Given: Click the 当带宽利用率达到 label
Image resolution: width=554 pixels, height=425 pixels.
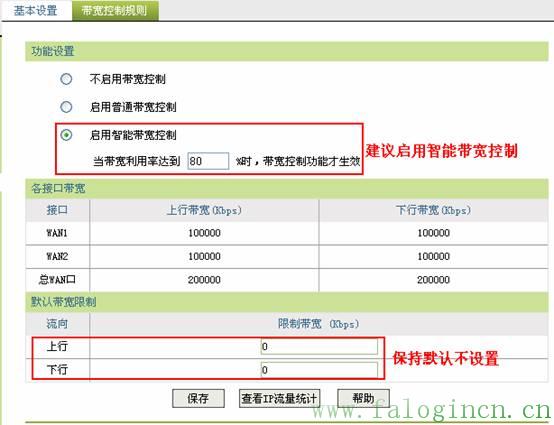Looking at the screenshot, I should (137, 161).
